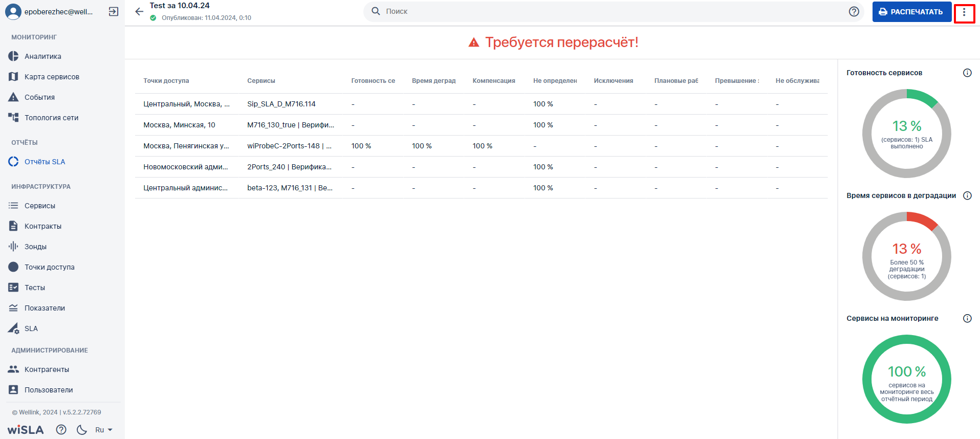The width and height of the screenshot is (980, 439).
Task: Click the Время деград column header
Action: coord(434,81)
